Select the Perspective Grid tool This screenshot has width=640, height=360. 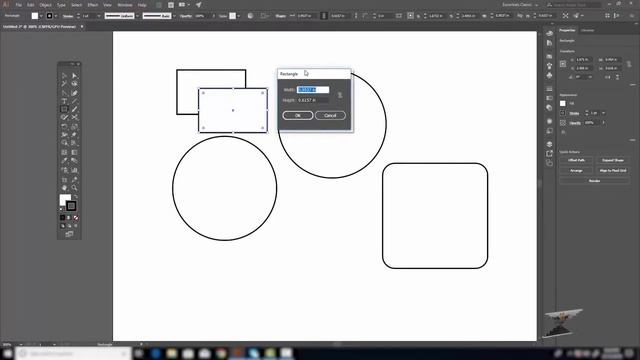(74, 143)
